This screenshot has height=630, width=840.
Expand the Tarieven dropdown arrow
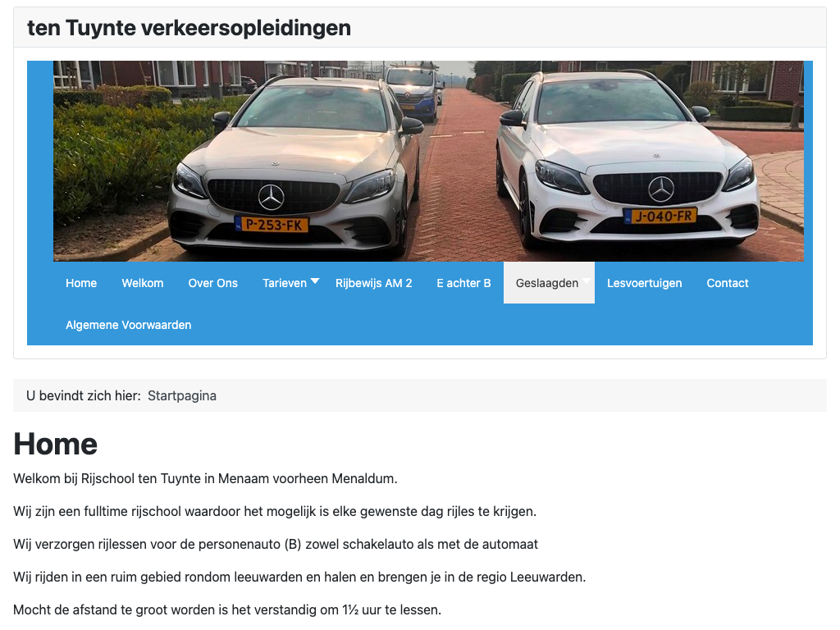tap(315, 281)
